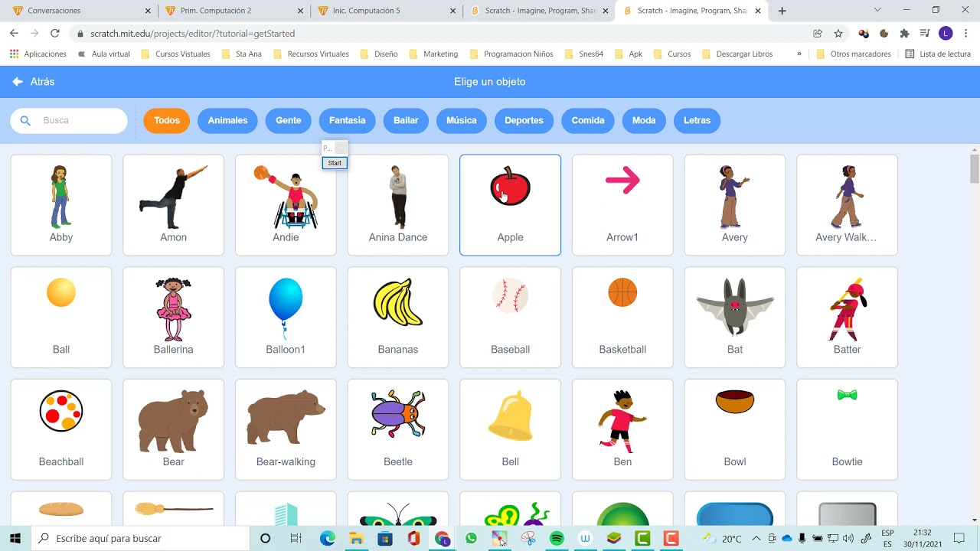Choose the Bananas sprite

coord(398,318)
